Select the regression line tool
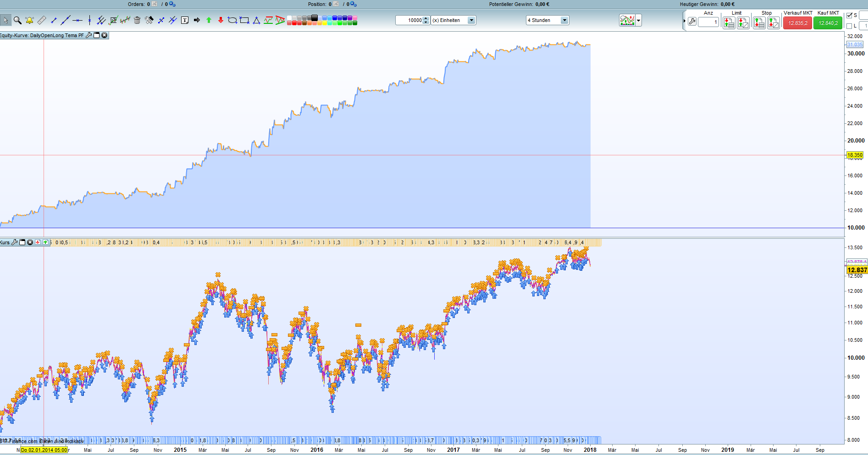868x455 pixels. coord(125,20)
